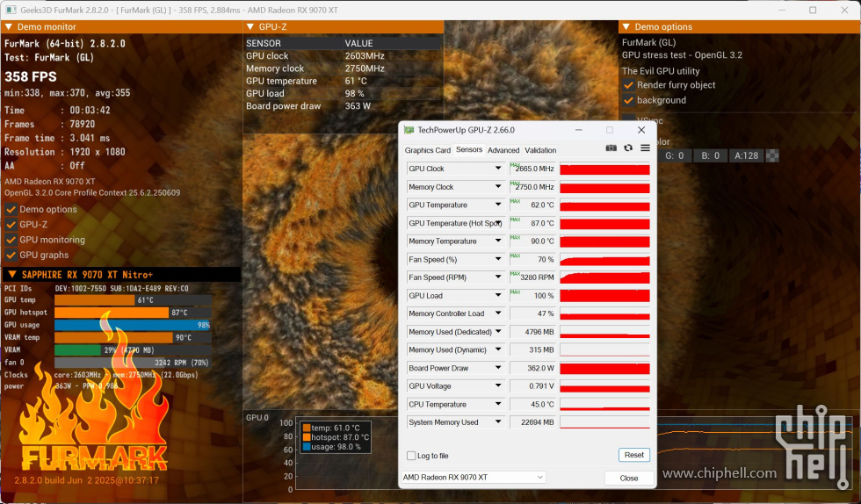Toggle the GPU-Z checkbox in Demo monitor
The image size is (861, 504).
11,225
